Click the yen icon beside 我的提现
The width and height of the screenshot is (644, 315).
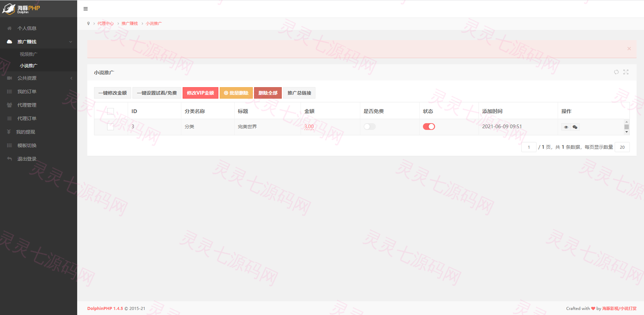(x=9, y=132)
